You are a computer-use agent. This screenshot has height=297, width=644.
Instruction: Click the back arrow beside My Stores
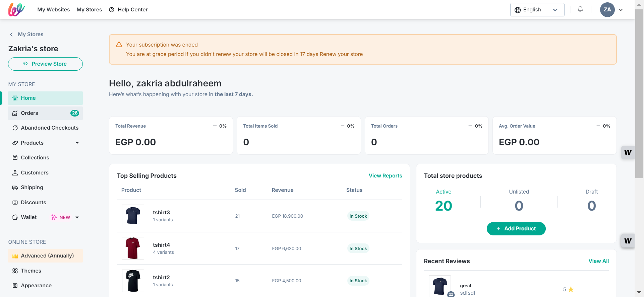pyautogui.click(x=11, y=34)
